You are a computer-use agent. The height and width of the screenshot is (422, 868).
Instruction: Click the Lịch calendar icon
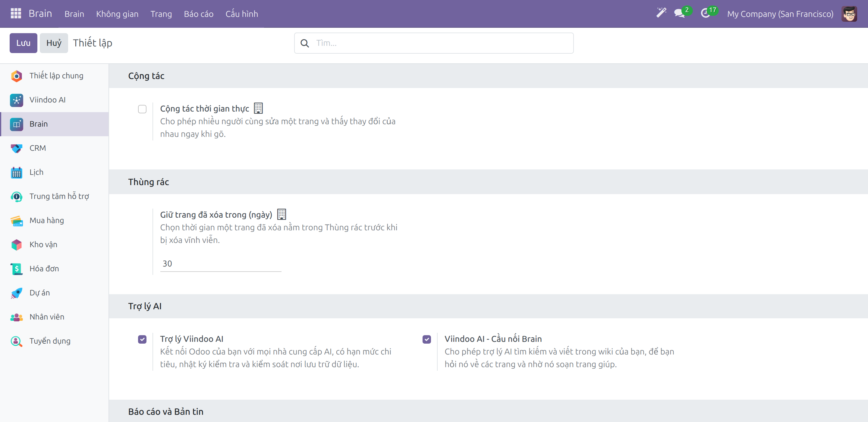(x=17, y=172)
